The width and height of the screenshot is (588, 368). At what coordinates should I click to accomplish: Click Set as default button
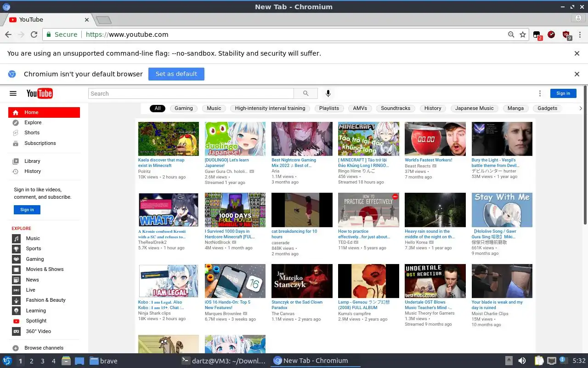pyautogui.click(x=176, y=74)
